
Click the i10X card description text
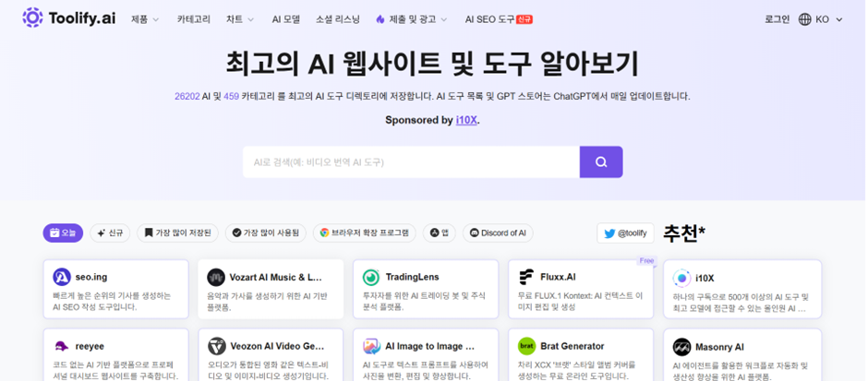pos(741,303)
